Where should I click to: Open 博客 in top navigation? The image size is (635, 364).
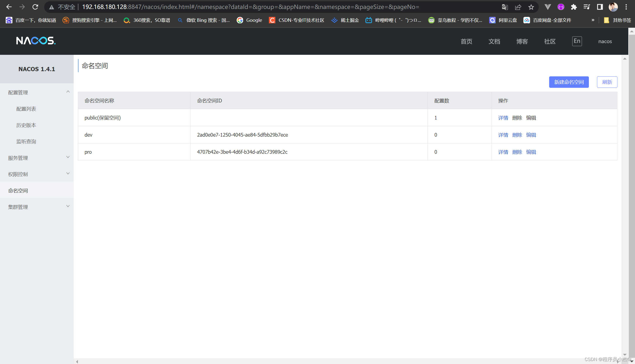[x=522, y=41]
